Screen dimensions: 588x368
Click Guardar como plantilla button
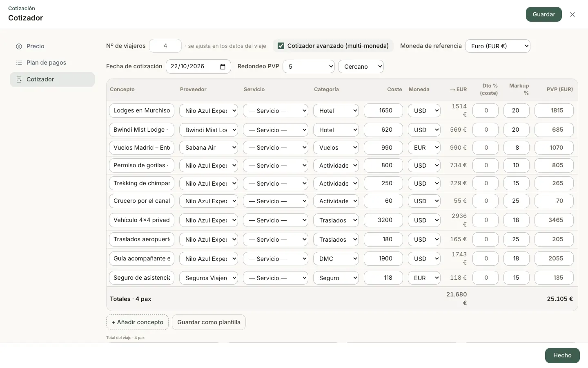click(209, 322)
